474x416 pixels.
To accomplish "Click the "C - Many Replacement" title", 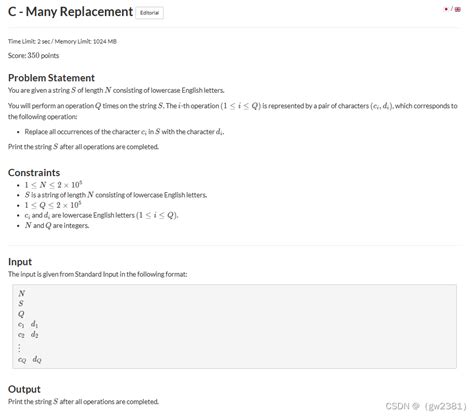I will pos(70,12).
